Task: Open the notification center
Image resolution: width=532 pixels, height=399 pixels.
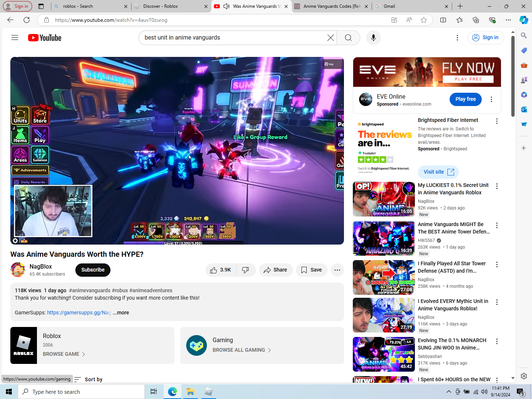Action: (521, 392)
